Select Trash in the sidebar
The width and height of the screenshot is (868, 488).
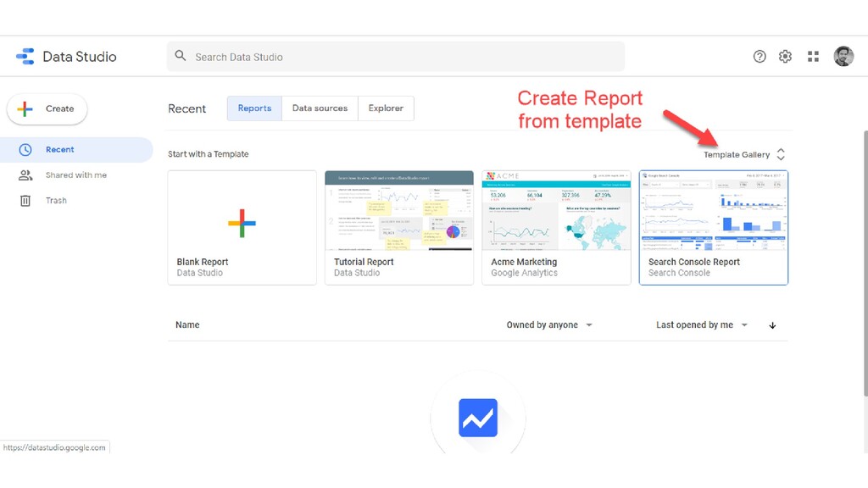pyautogui.click(x=76, y=201)
